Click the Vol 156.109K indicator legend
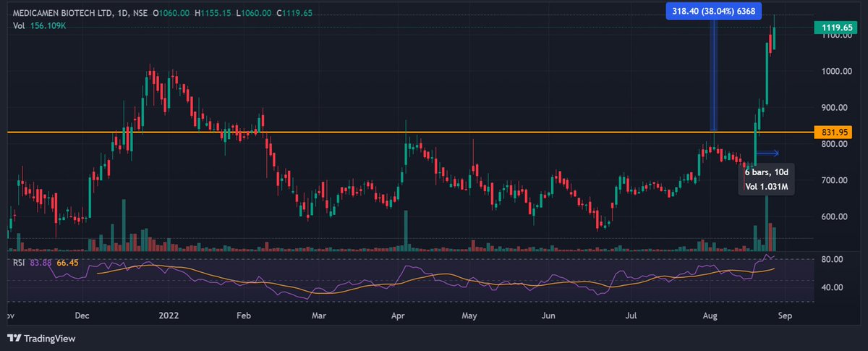 coord(40,27)
